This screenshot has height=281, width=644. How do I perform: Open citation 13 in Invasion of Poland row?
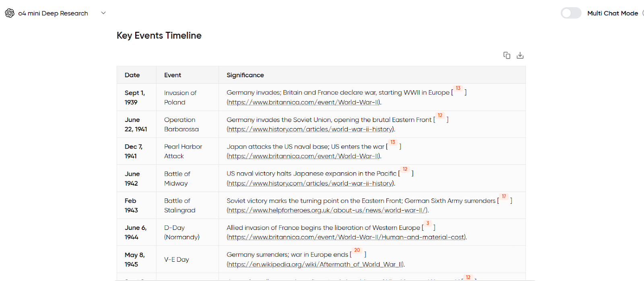tap(458, 88)
